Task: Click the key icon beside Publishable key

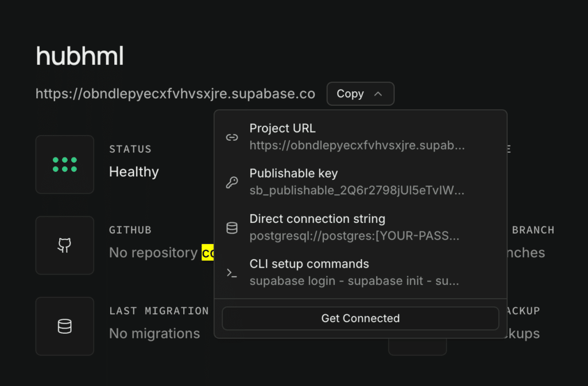Action: 232,182
